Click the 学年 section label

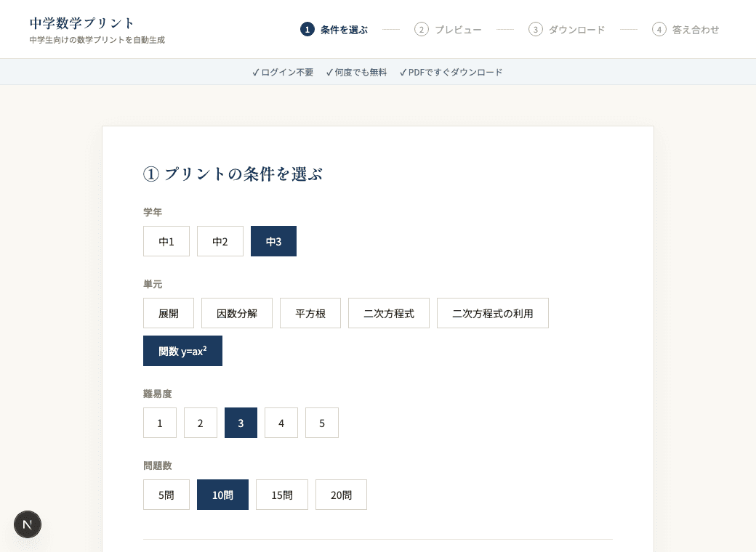(153, 212)
